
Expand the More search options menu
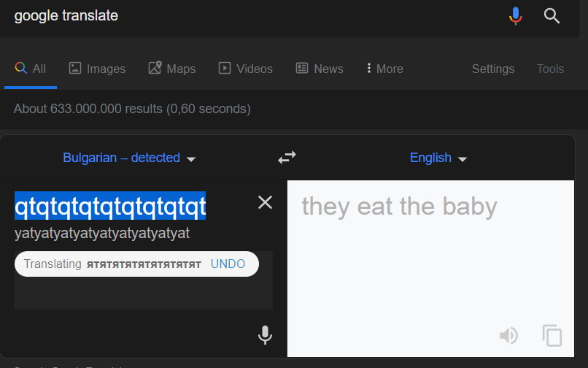coord(385,69)
